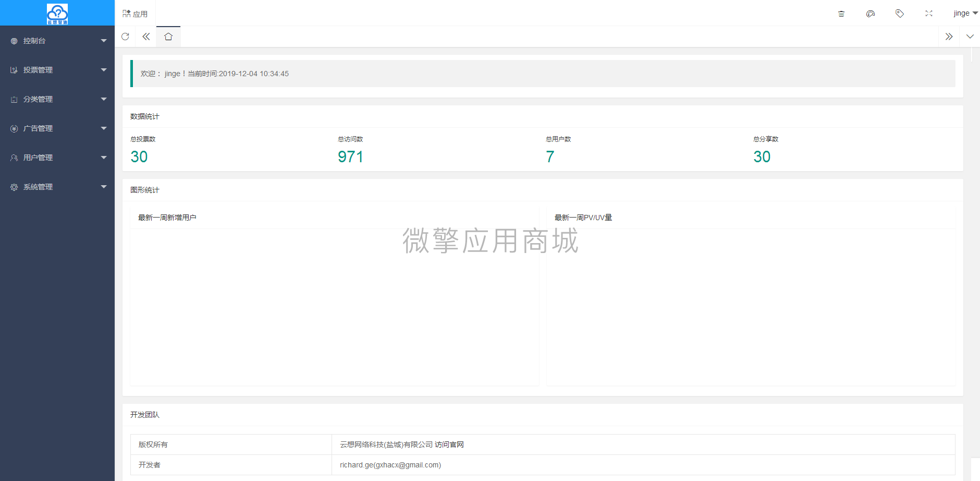980x481 pixels.
Task: Click the 最新一周PV/UV量 chart title
Action: point(583,218)
